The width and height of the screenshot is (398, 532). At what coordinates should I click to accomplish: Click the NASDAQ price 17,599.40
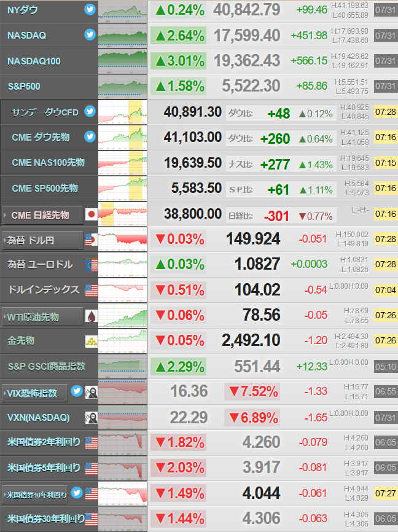point(247,36)
